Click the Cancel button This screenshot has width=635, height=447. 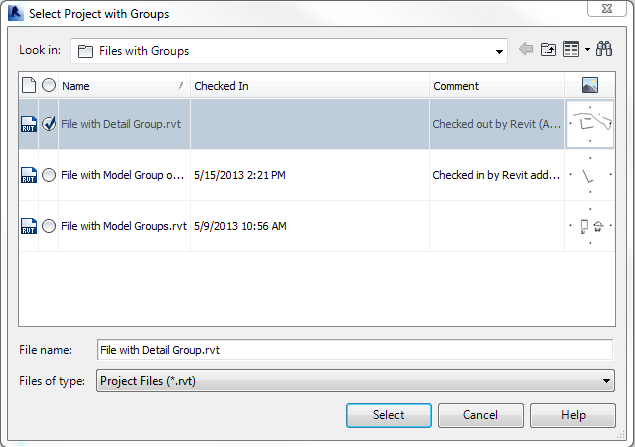480,415
